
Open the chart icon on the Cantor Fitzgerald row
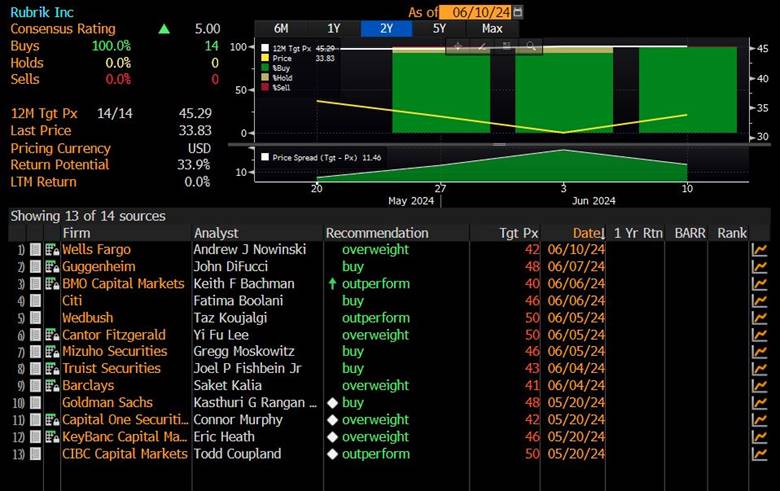pos(759,335)
